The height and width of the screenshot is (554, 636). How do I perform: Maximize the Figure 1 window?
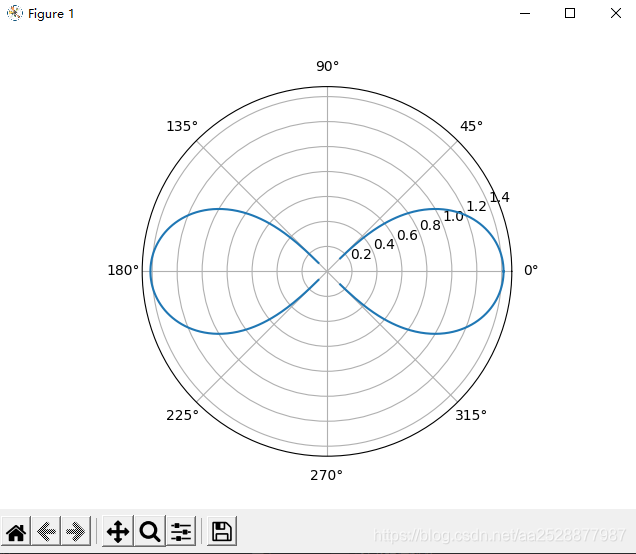tap(570, 13)
